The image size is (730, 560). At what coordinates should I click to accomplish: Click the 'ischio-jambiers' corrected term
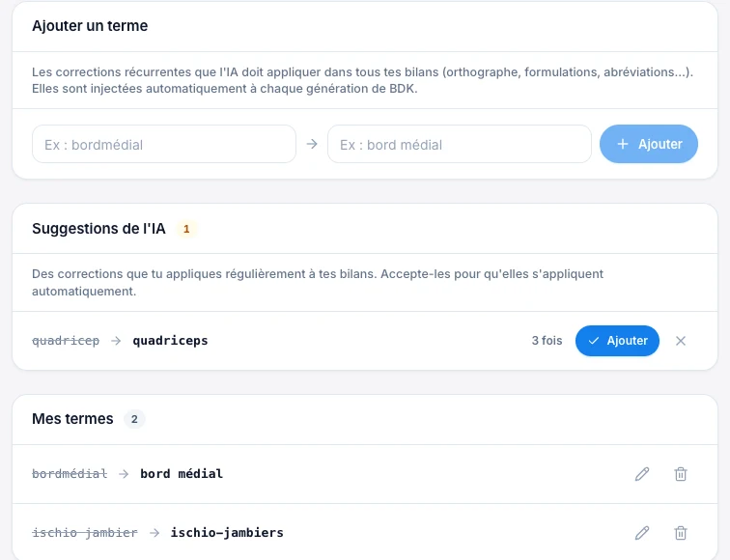[227, 533]
